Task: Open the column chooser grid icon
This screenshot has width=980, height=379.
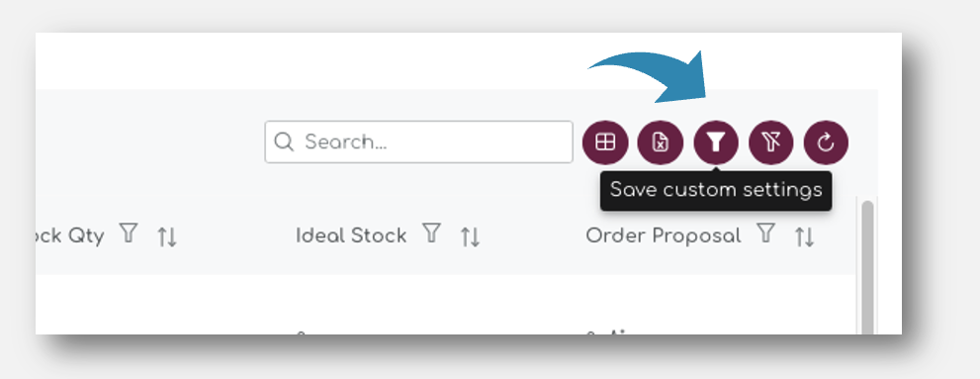Action: (x=604, y=142)
